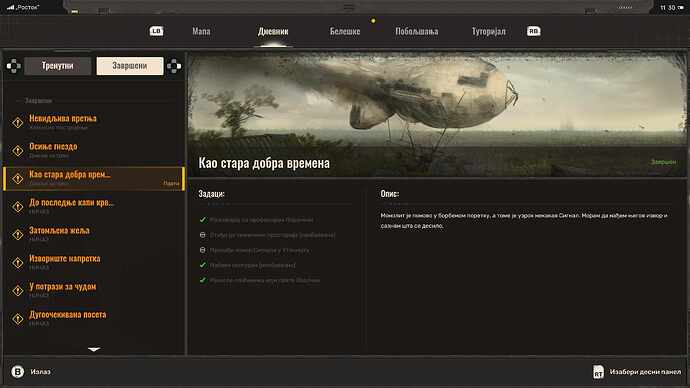The width and height of the screenshot is (690, 388).
Task: Open the Туторијал tab
Action: pyautogui.click(x=488, y=31)
